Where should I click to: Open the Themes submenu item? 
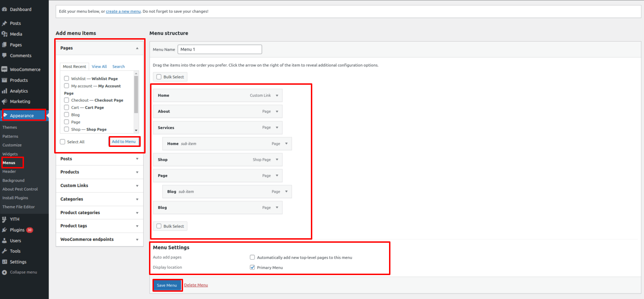tap(10, 127)
